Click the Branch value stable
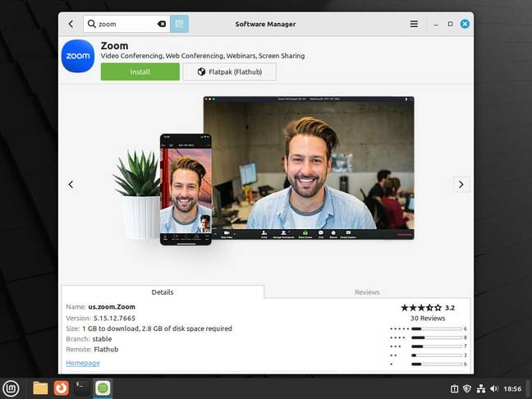Viewport: 532px width, 399px height. click(x=102, y=339)
